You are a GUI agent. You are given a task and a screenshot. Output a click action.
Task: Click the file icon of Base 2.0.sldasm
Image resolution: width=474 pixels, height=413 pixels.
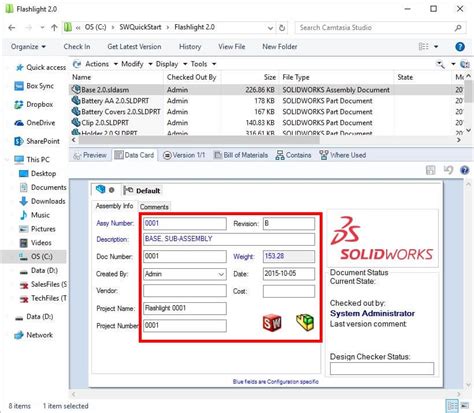tap(76, 89)
